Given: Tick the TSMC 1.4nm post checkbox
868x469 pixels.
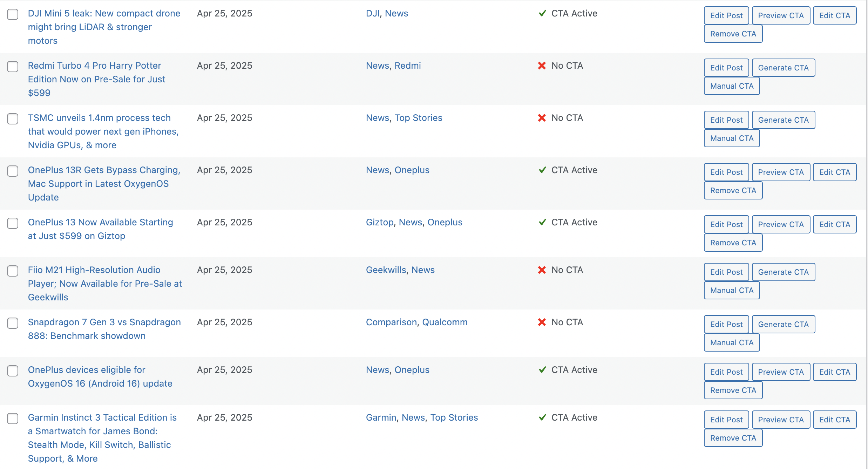Looking at the screenshot, I should [13, 119].
